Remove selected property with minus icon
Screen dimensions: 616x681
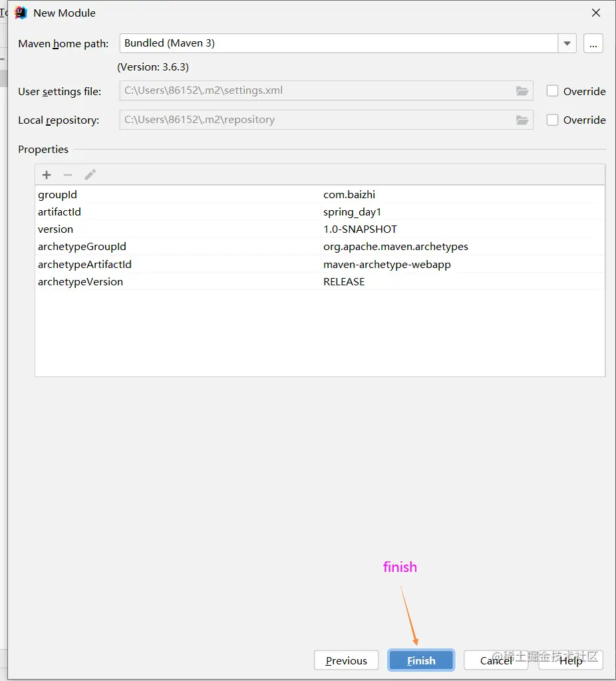pos(68,175)
